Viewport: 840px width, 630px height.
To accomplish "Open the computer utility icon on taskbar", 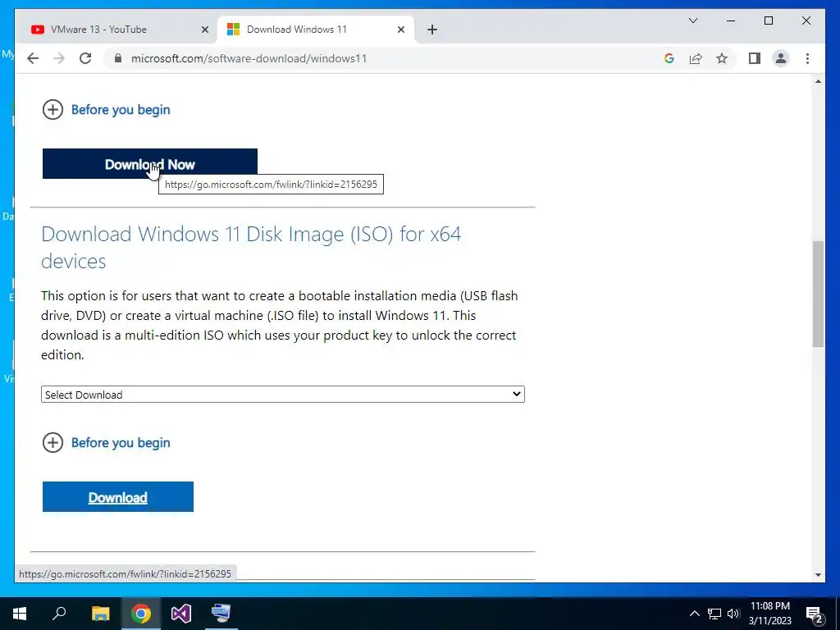I will point(221,614).
